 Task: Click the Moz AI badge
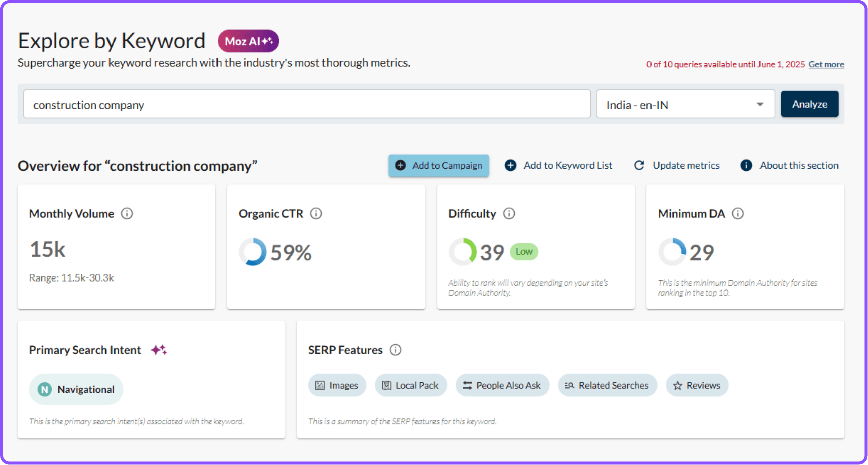coord(248,41)
